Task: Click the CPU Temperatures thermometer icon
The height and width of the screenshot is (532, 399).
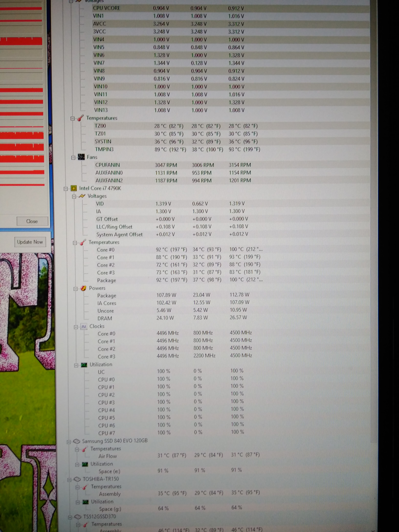Action: pyautogui.click(x=83, y=242)
